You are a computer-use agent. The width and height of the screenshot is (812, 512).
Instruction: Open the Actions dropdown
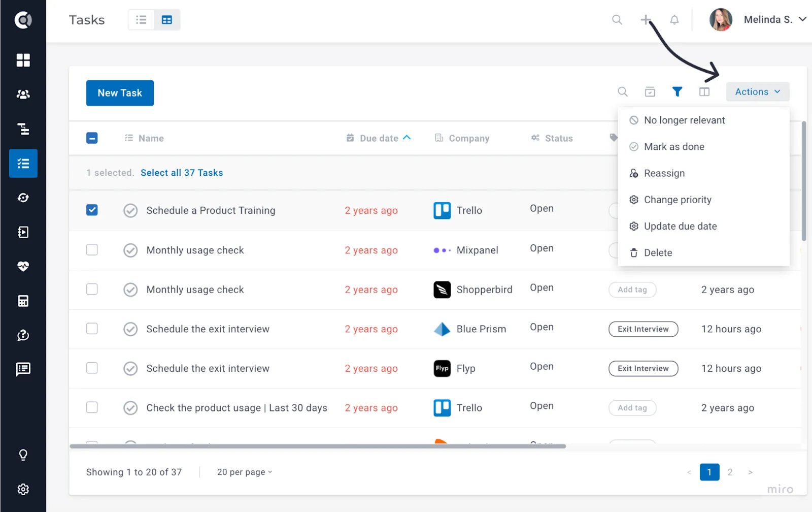(x=758, y=92)
